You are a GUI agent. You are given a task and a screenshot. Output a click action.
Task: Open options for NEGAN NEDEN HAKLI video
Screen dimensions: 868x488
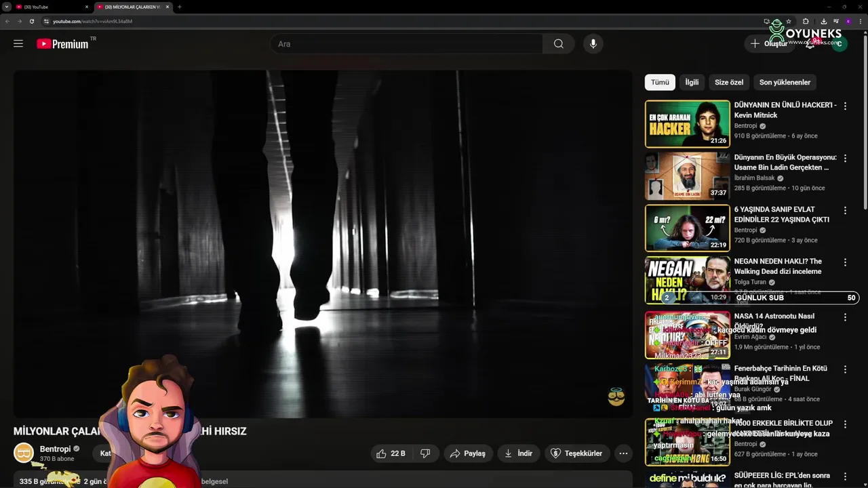[x=845, y=262]
